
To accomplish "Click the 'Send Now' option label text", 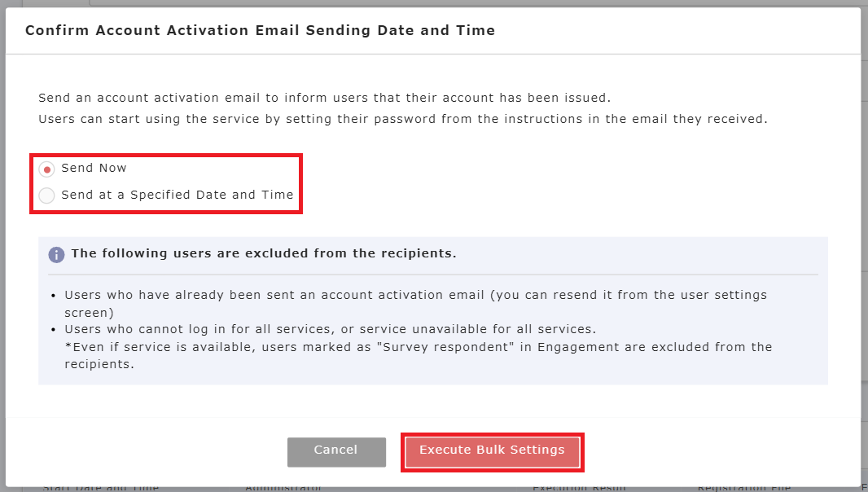I will [x=94, y=168].
